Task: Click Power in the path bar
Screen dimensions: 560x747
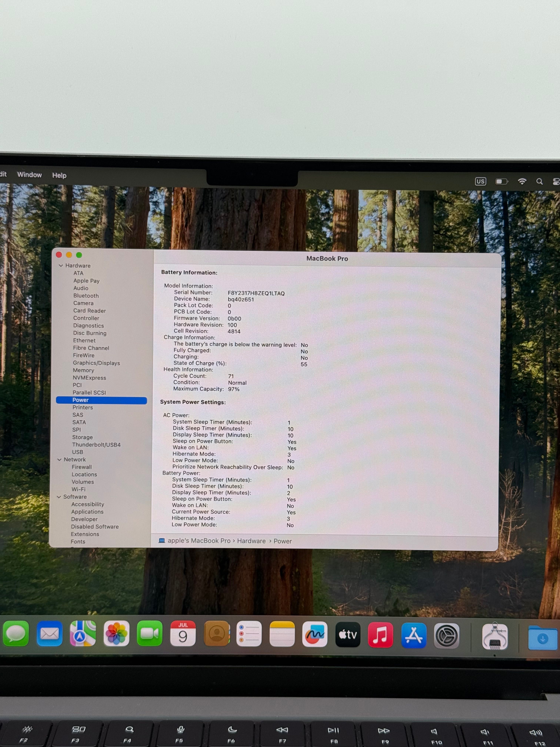Action: point(283,541)
